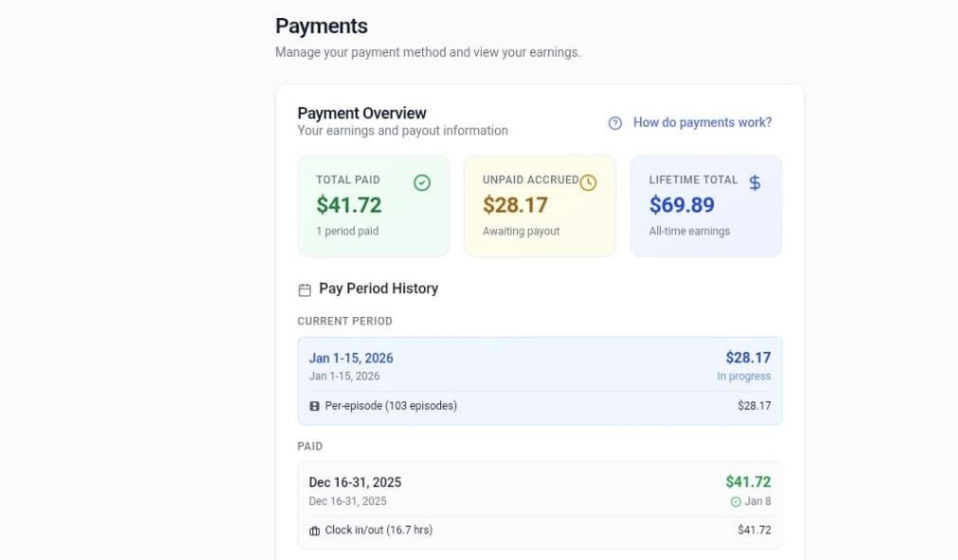Click the green $41.72 paid period total
Image resolution: width=958 pixels, height=560 pixels.
pyautogui.click(x=748, y=482)
